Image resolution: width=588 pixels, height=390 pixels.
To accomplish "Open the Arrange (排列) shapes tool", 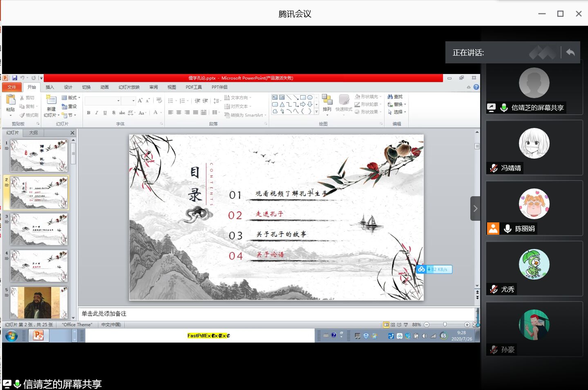I will pyautogui.click(x=327, y=102).
